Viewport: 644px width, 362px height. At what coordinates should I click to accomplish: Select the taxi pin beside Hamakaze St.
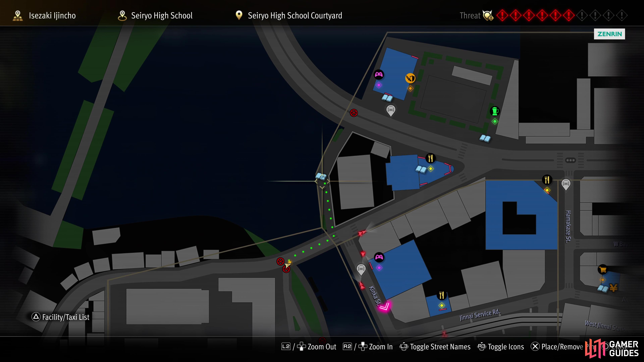pos(566,185)
